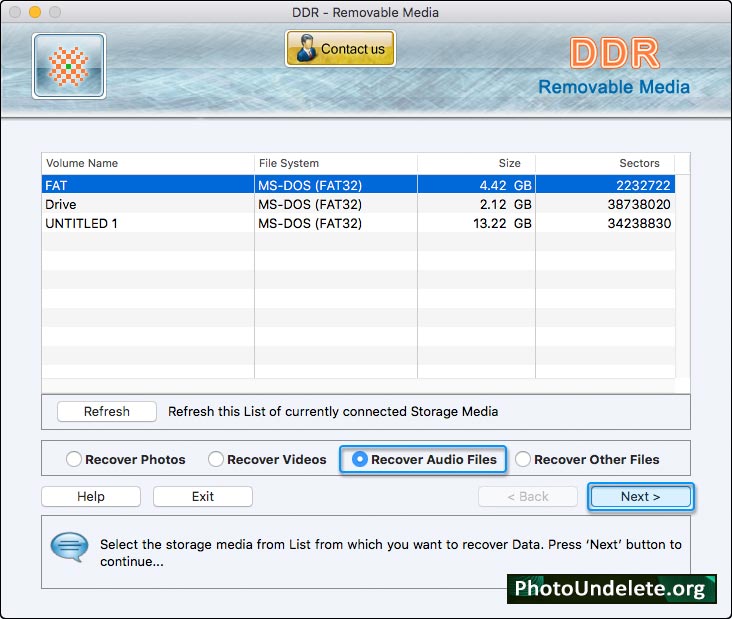Image resolution: width=732 pixels, height=619 pixels.
Task: Open the Help button
Action: (91, 496)
